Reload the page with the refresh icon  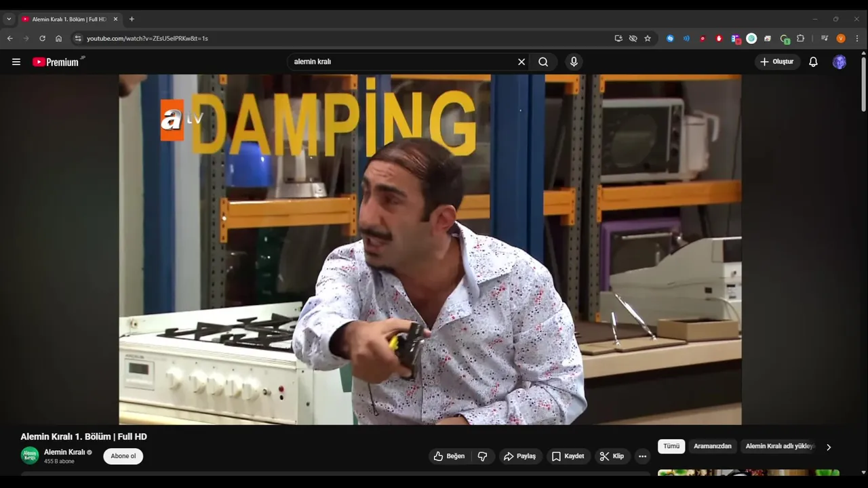42,39
